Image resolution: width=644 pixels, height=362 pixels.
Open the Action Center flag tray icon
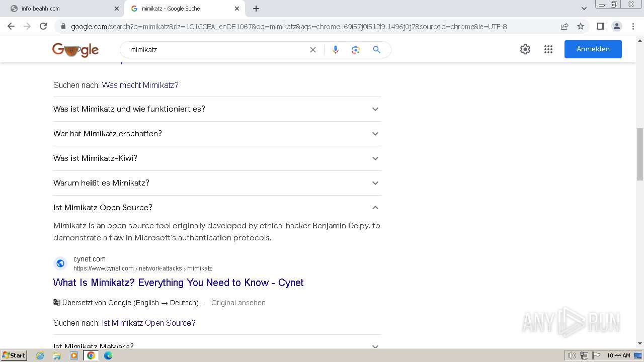595,355
